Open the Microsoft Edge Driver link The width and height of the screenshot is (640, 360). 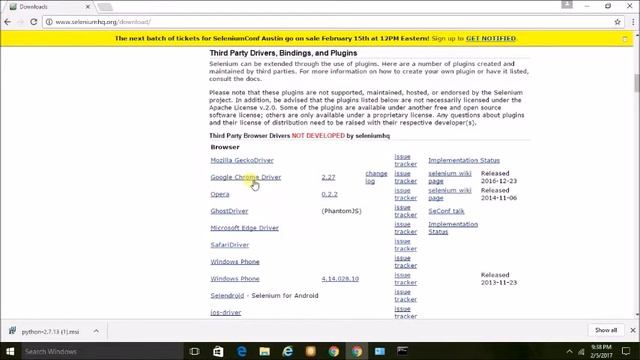click(244, 228)
